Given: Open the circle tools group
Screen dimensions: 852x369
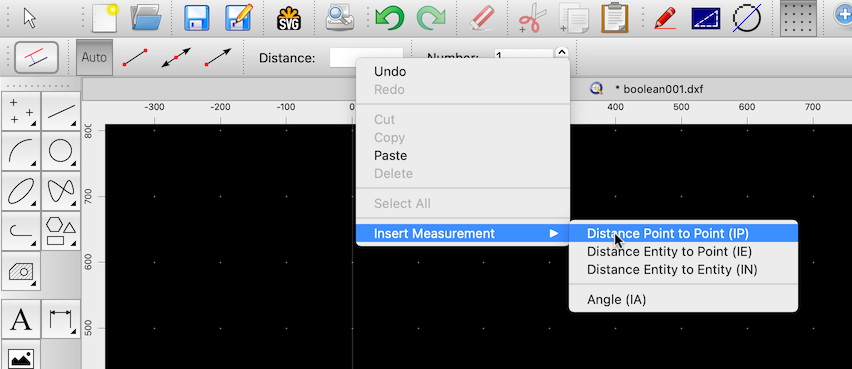Looking at the screenshot, I should 61,151.
